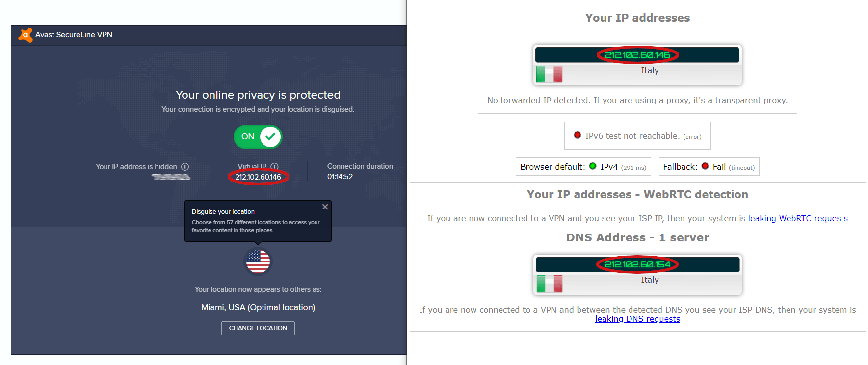The width and height of the screenshot is (868, 365).
Task: Click the green checkmark on the VPN switch
Action: [269, 136]
